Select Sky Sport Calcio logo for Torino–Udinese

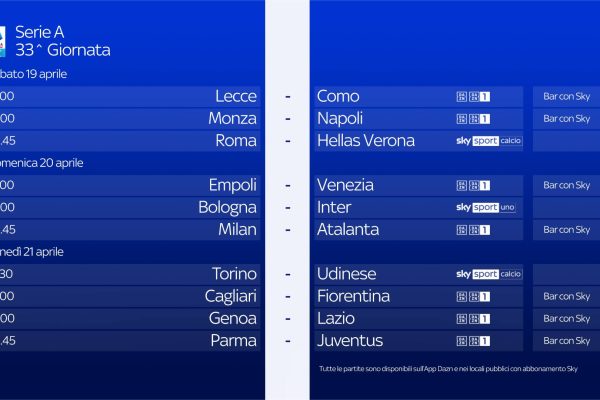[489, 274]
